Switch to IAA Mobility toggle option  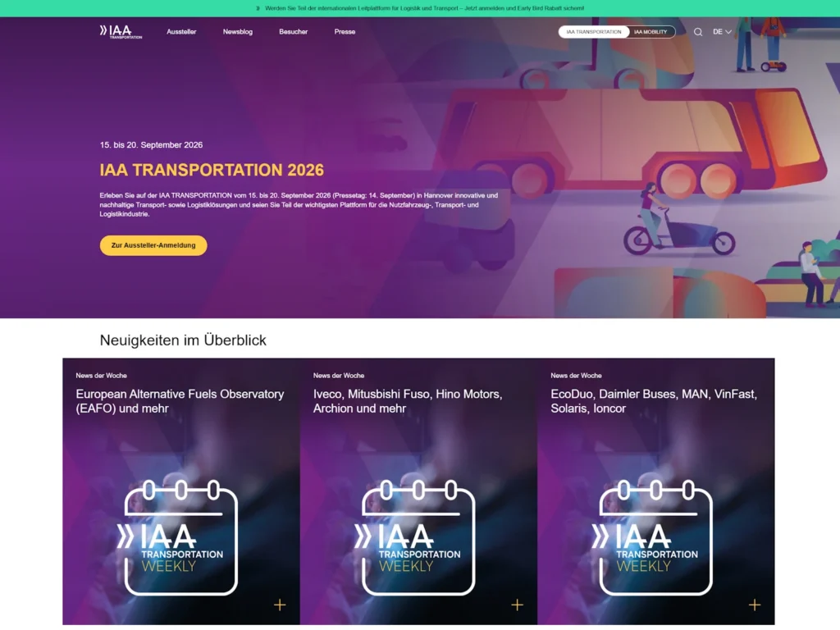[x=651, y=32]
